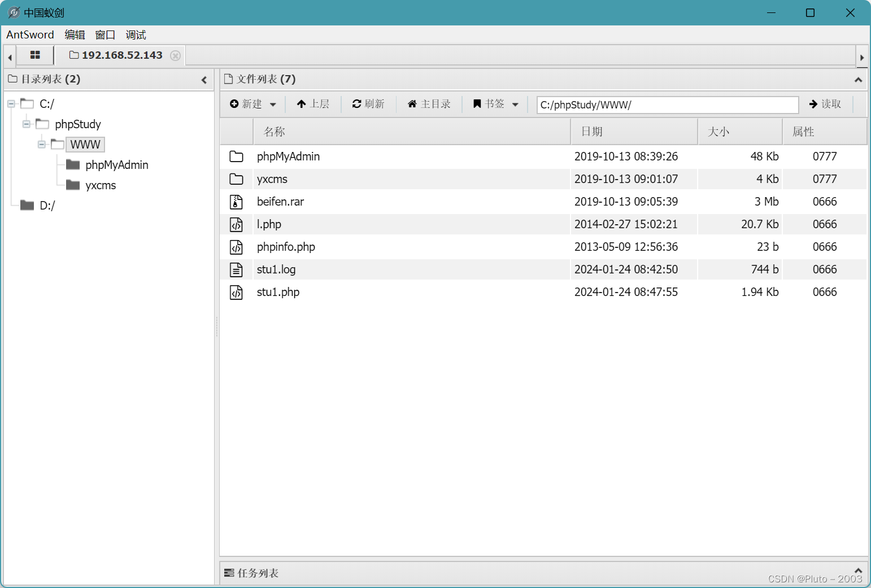Viewport: 871px width, 588px height.
Task: Open the AntSword menu
Action: click(x=30, y=34)
